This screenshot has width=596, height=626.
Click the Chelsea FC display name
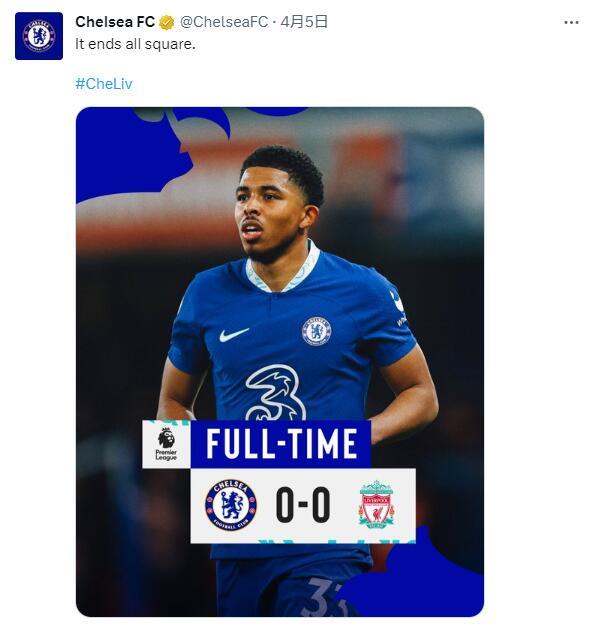pyautogui.click(x=115, y=22)
